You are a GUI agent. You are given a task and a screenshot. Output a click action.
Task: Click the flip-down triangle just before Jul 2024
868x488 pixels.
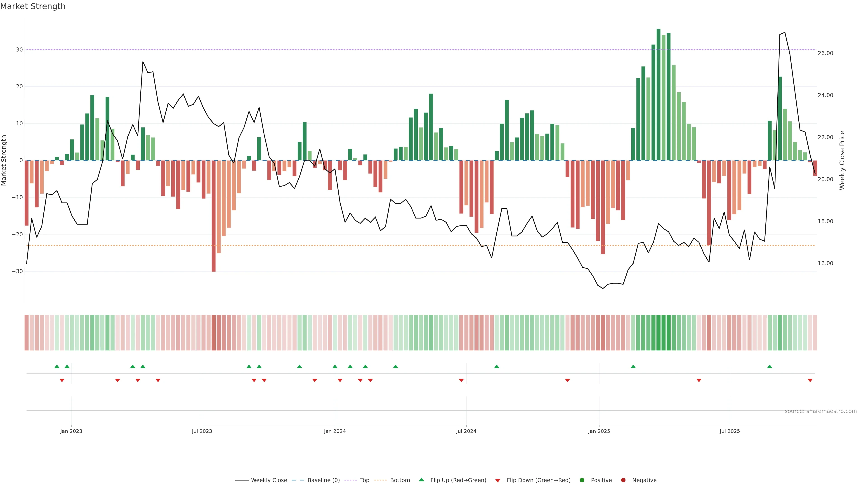(461, 380)
